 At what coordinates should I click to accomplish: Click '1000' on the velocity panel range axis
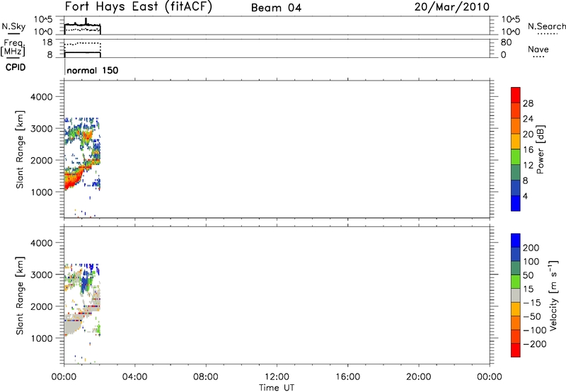coord(41,338)
